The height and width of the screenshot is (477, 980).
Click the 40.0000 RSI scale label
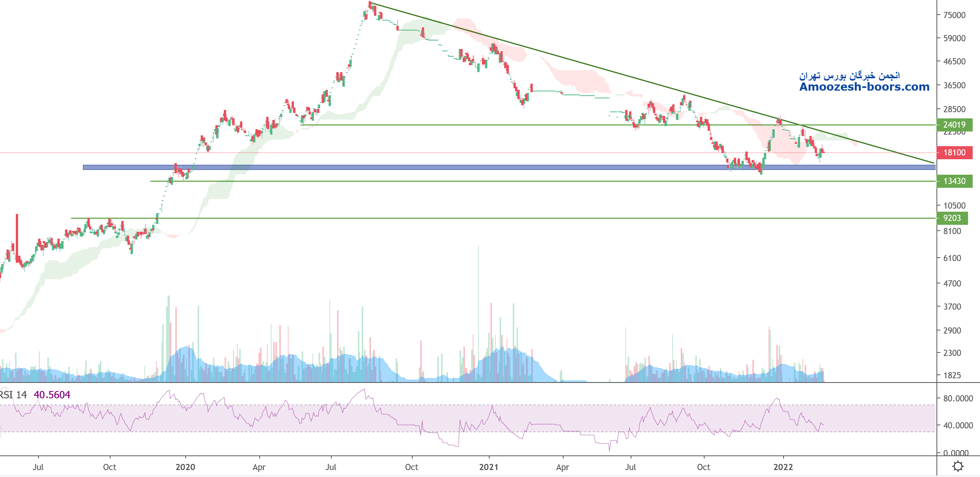958,425
